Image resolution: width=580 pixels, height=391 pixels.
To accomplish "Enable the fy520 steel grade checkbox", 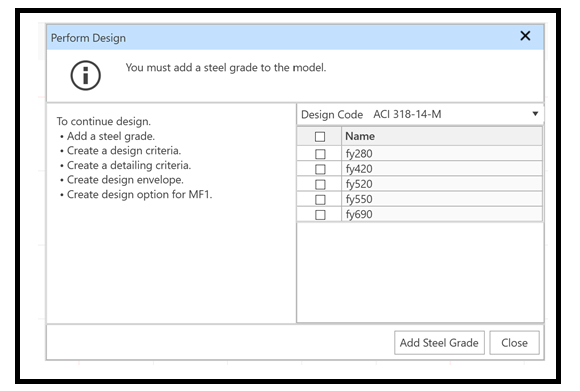I will coord(320,184).
